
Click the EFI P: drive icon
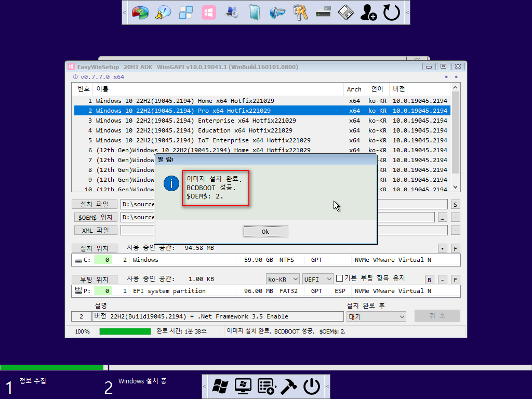pyautogui.click(x=78, y=290)
